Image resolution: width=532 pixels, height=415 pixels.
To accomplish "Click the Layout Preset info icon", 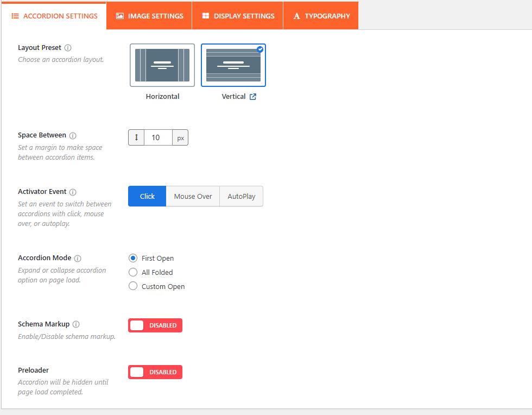I will (68, 48).
